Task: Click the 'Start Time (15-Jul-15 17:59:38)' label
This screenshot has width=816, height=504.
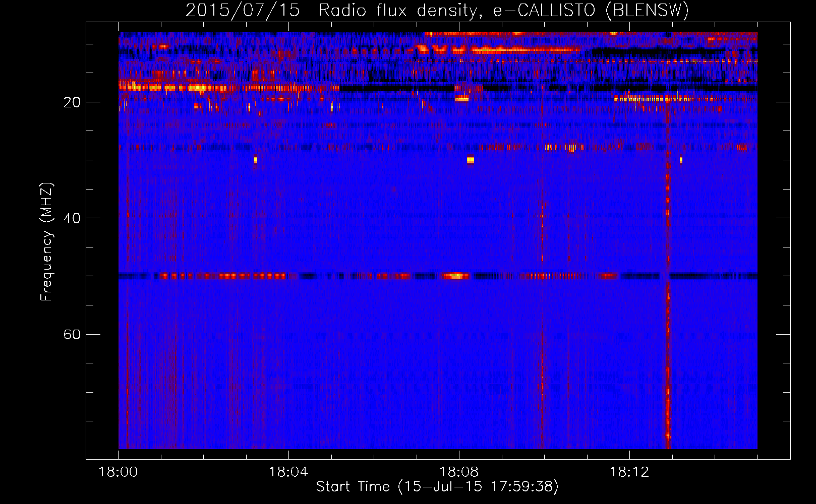Action: [x=437, y=487]
